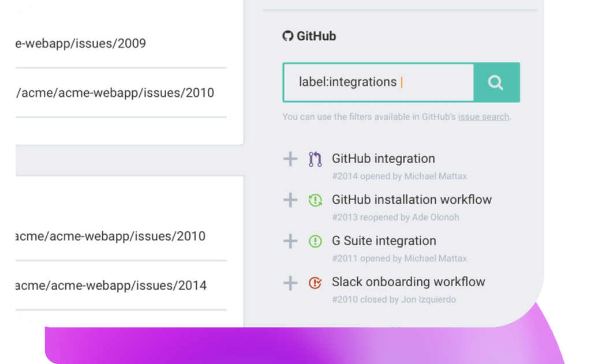Viewport: 591px width, 364px height.
Task: Click open issue icon beside G Suite integration
Action: [315, 241]
